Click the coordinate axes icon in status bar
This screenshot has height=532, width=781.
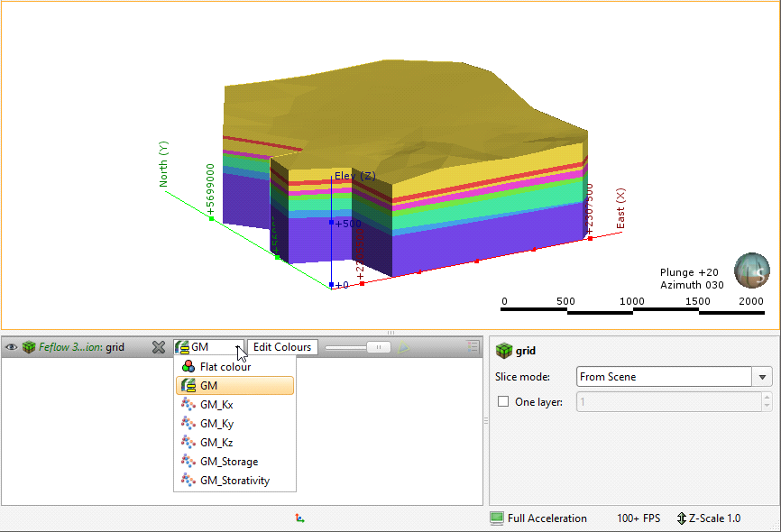[x=299, y=518]
